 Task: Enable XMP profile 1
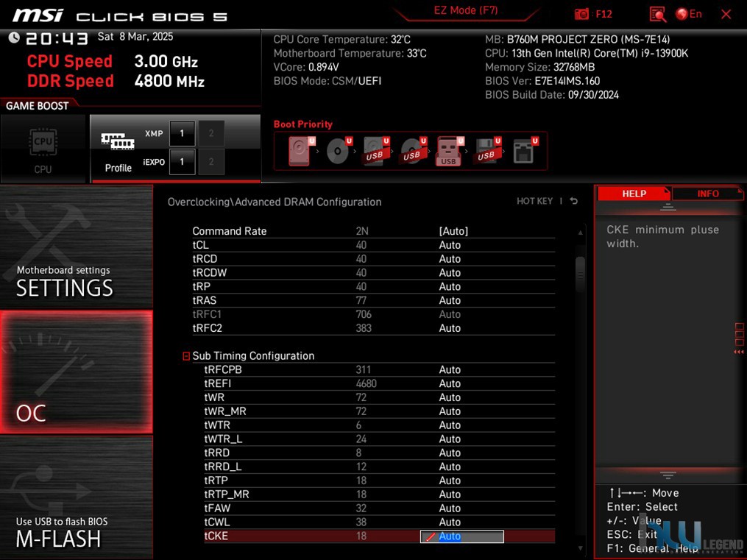182,133
